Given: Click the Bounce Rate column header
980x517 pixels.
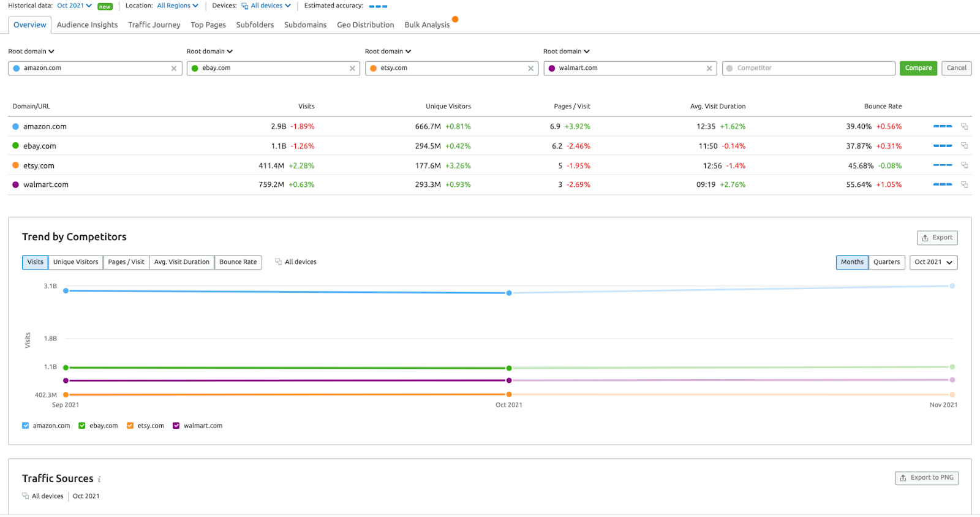Looking at the screenshot, I should point(883,107).
